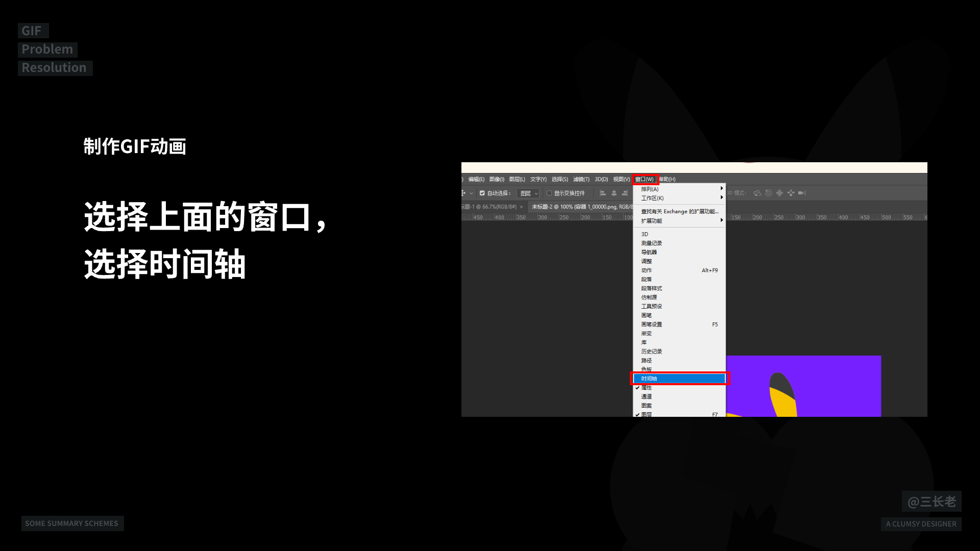Image resolution: width=980 pixels, height=551 pixels.
Task: Toggle the 自动选择 checkbox
Action: coord(482,193)
